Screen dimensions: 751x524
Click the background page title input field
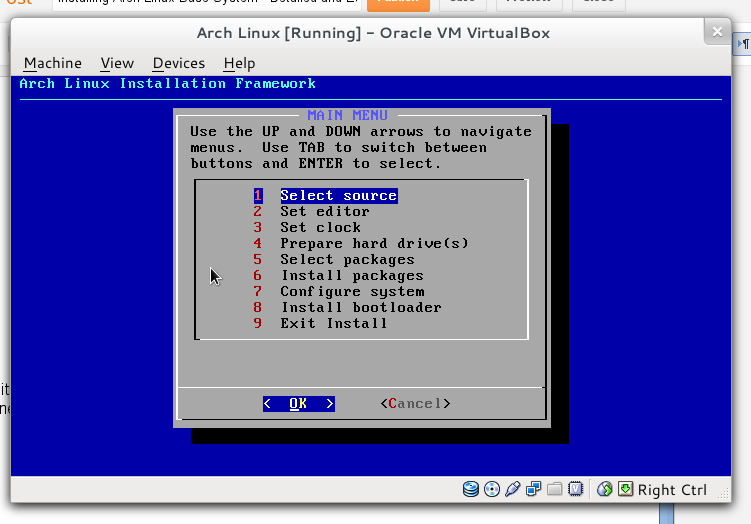(206, 4)
